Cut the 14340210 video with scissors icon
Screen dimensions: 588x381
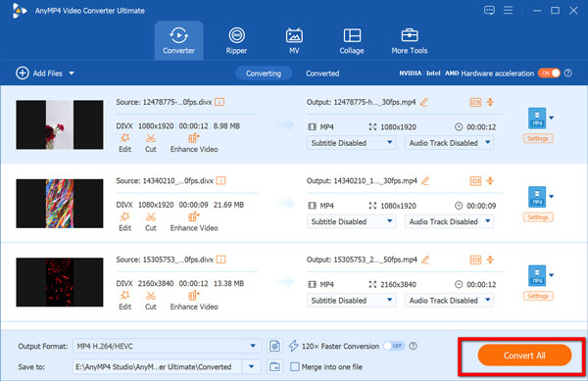[151, 221]
